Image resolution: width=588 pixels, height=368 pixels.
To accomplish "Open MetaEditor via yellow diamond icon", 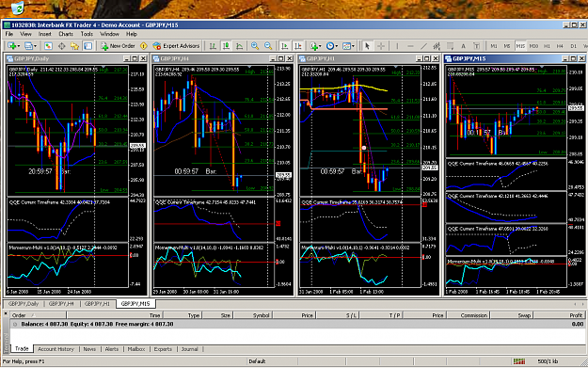I will [144, 46].
